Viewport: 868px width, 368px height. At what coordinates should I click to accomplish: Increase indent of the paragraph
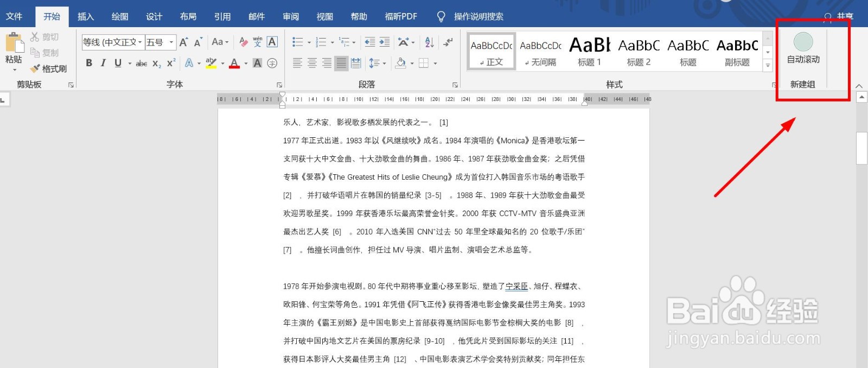tap(385, 42)
